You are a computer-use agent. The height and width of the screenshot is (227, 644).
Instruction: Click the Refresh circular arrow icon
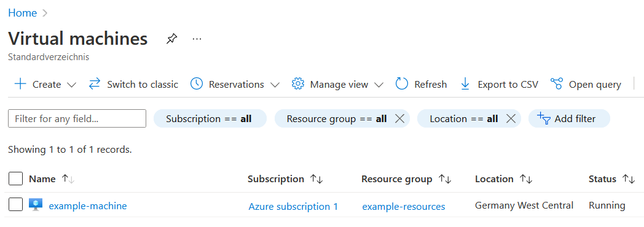click(402, 84)
